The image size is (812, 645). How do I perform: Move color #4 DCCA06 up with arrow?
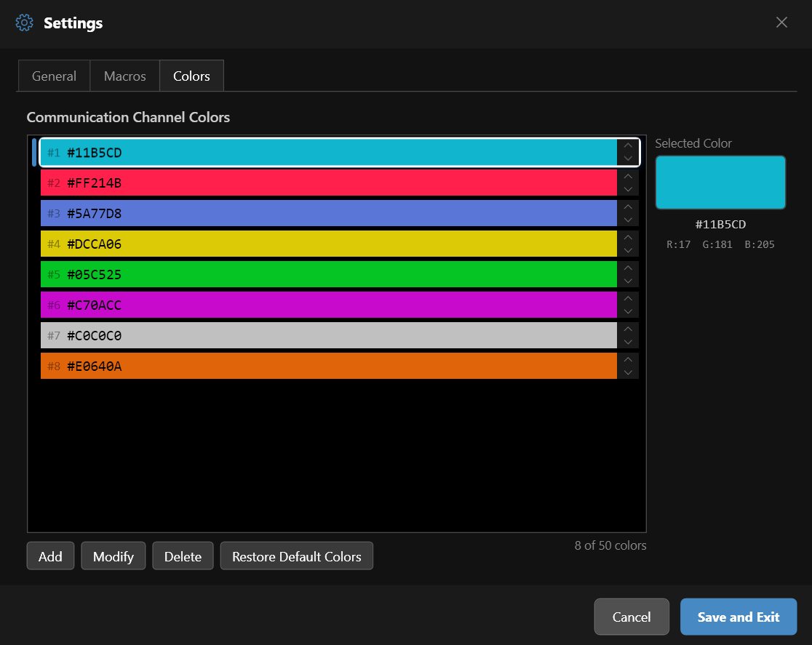point(628,238)
